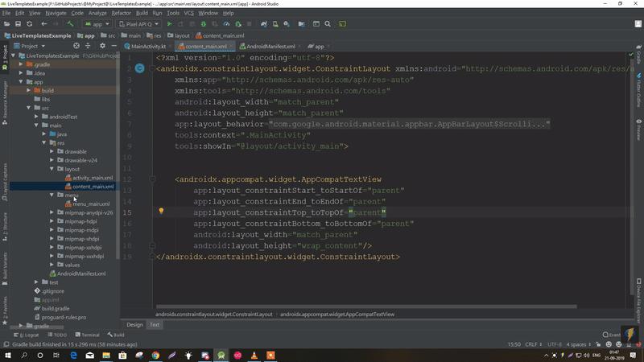This screenshot has height=362, width=644.
Task: Click the Sync Project with Gradle icon
Action: coord(264,24)
